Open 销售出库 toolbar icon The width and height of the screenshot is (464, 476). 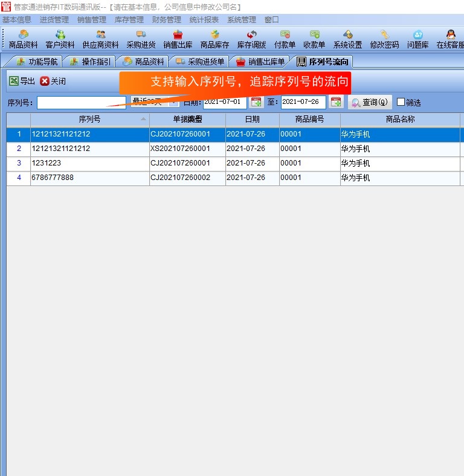coord(178,39)
